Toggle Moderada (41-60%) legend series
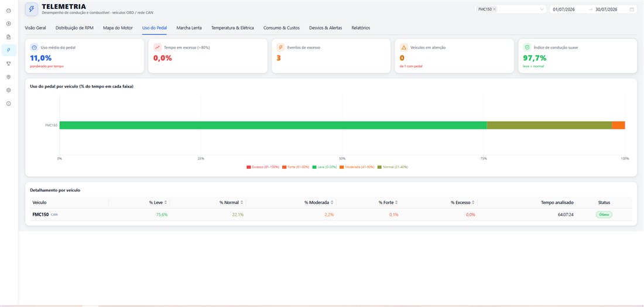 357,167
